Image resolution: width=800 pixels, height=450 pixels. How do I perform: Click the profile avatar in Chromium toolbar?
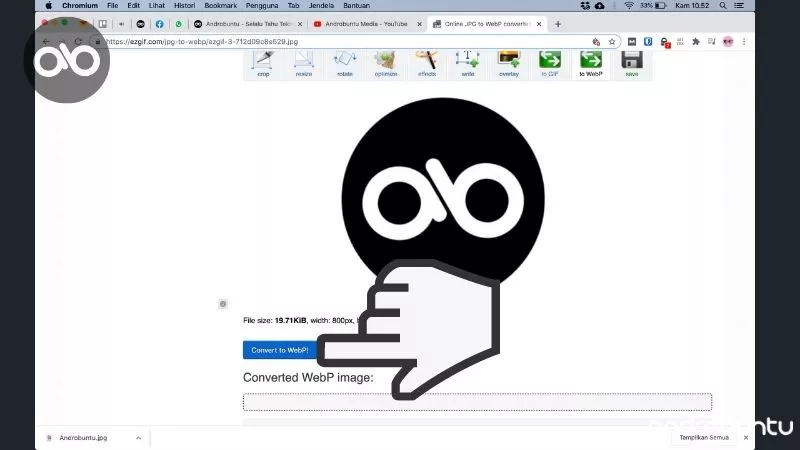click(728, 42)
